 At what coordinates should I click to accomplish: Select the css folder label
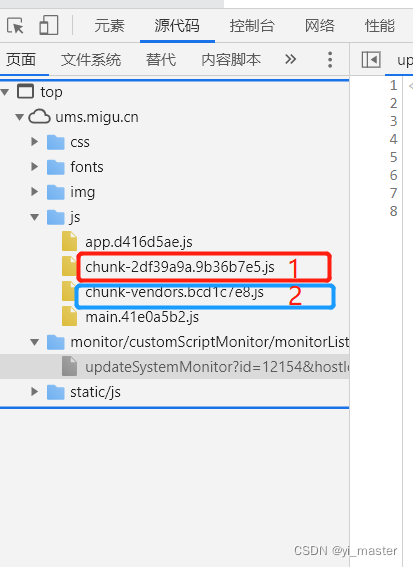[80, 142]
